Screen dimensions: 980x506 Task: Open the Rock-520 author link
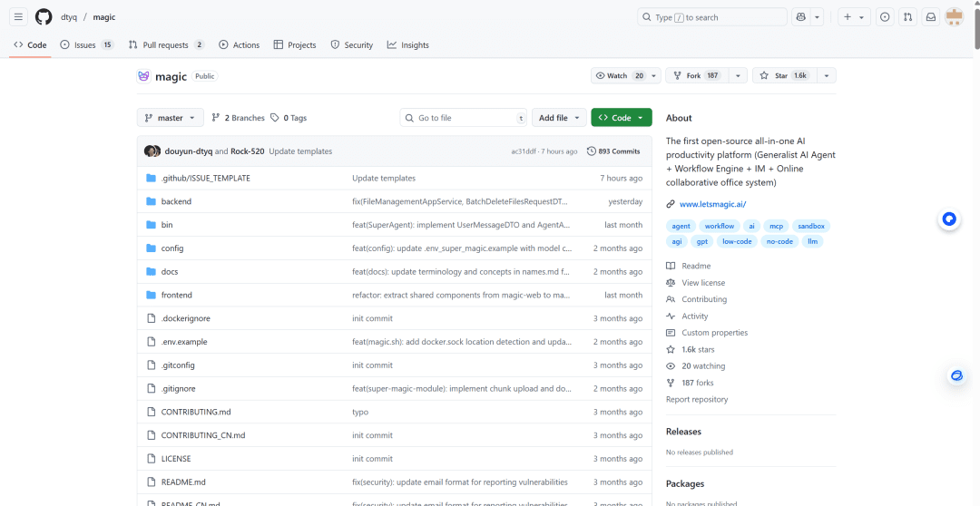pos(248,151)
